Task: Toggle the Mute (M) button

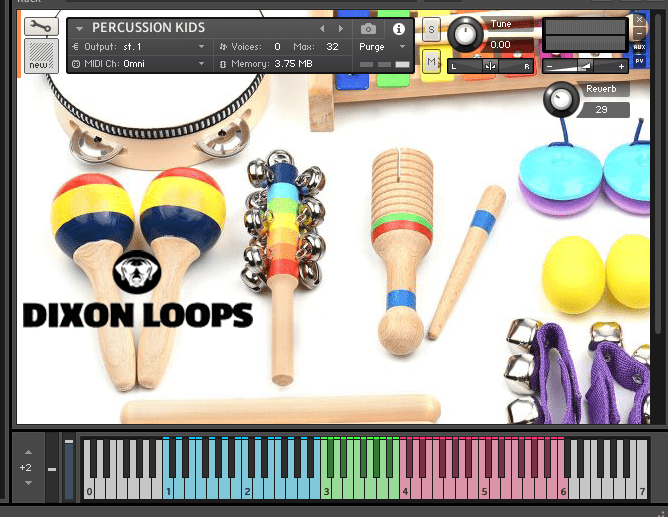Action: coord(431,62)
